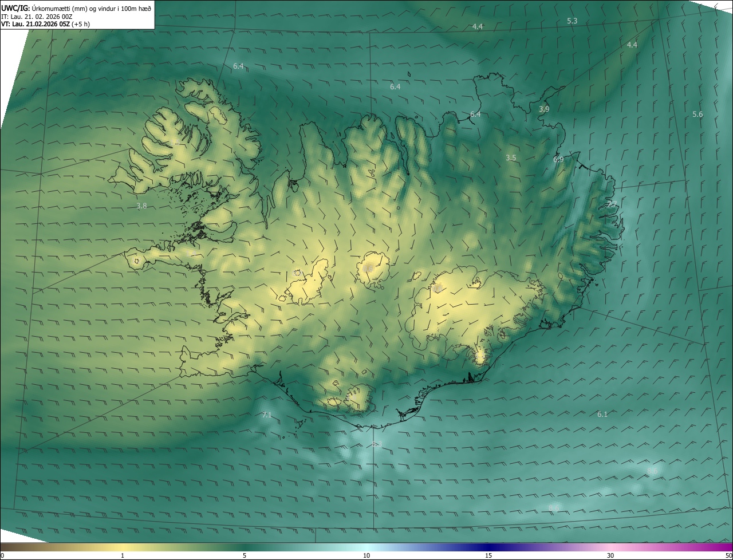The height and width of the screenshot is (560, 733).
Task: Click the map value label '3.9'
Action: pos(544,109)
